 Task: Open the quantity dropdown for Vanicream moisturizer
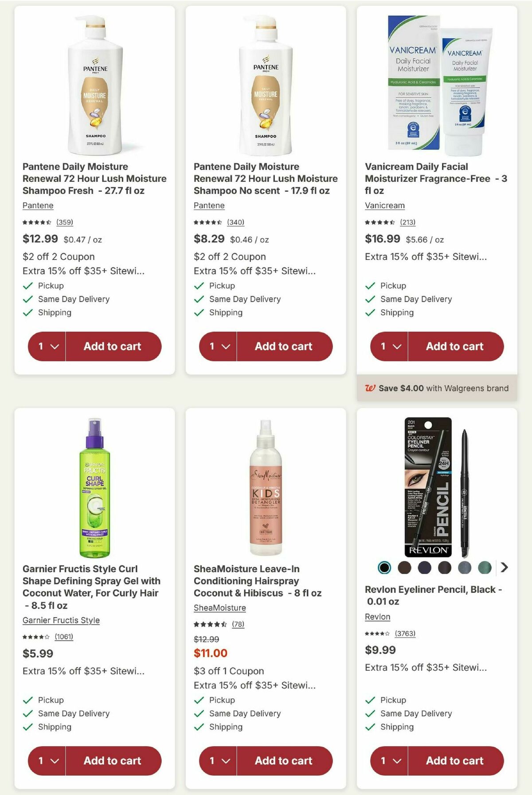(388, 346)
